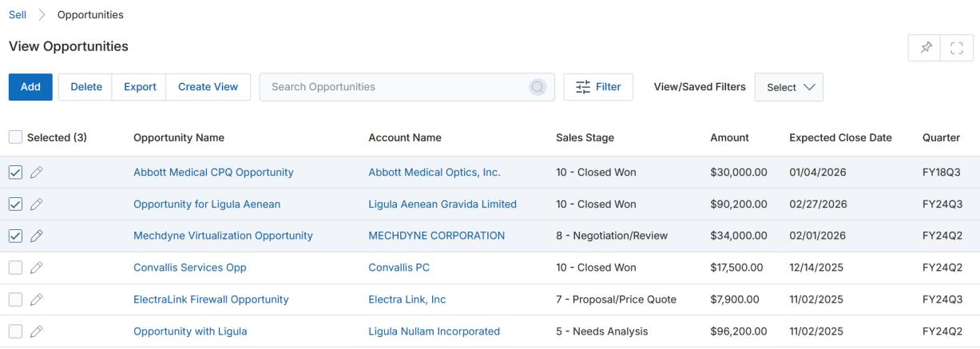The image size is (980, 349).
Task: Click the Export button
Action: 140,87
